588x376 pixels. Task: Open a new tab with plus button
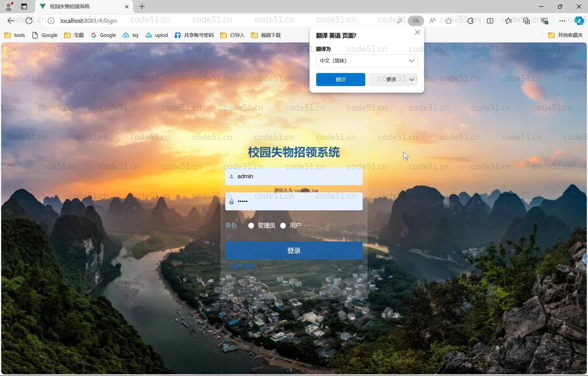click(142, 6)
